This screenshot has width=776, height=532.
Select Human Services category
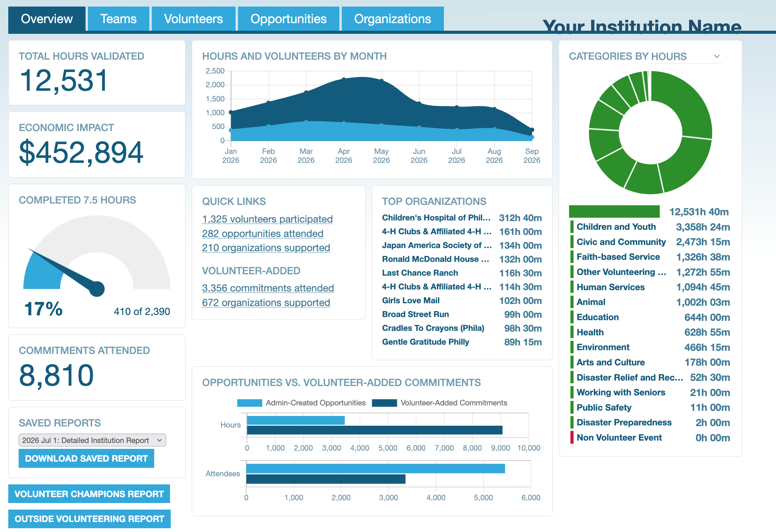coord(650,287)
